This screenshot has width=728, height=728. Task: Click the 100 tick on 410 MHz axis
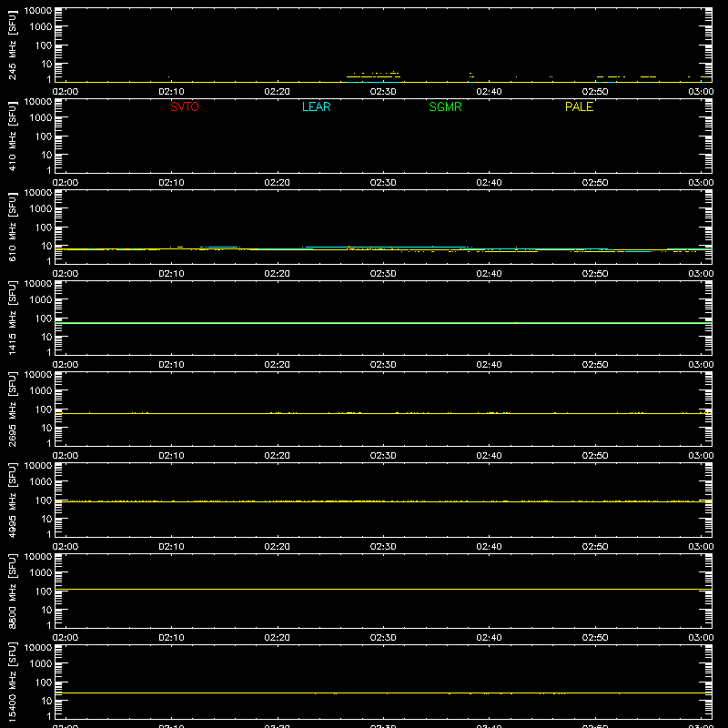point(44,136)
